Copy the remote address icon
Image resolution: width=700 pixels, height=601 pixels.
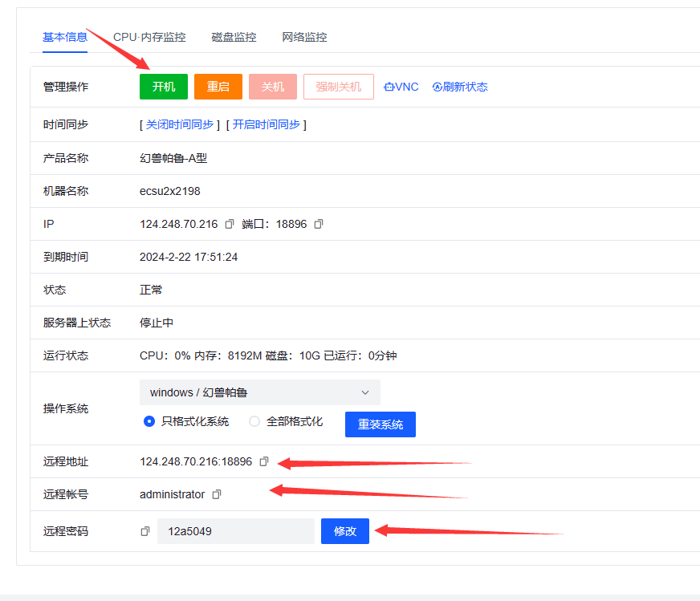264,462
